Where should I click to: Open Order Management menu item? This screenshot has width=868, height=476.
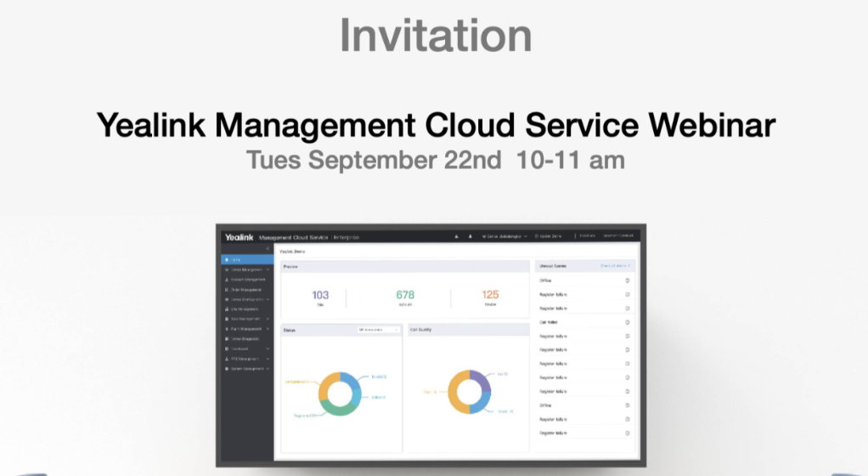click(247, 290)
